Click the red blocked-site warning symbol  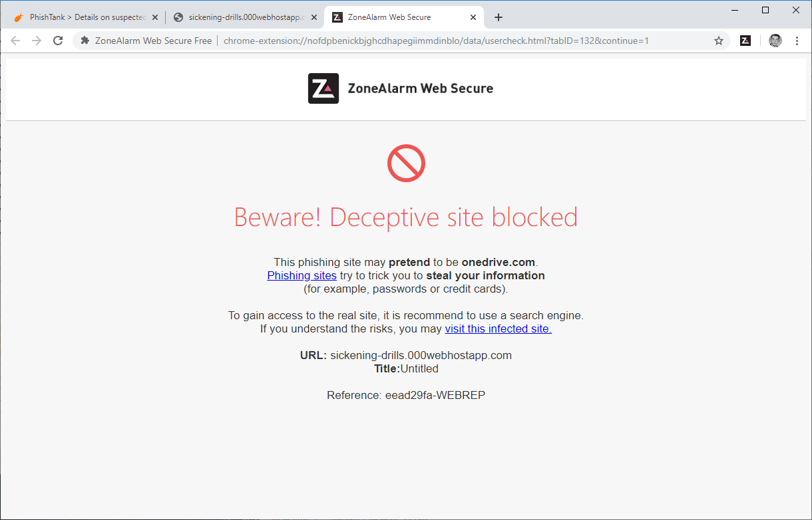(406, 164)
